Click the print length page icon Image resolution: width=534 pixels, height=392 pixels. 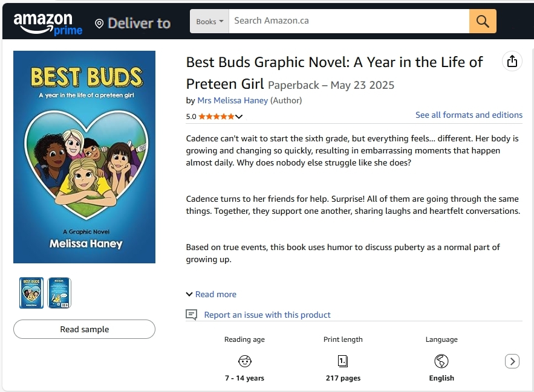coord(343,361)
